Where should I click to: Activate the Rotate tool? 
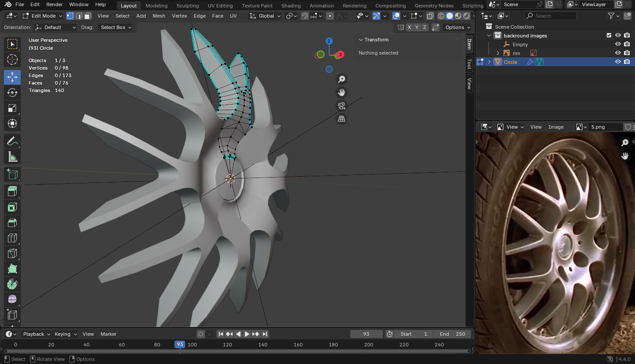(x=12, y=93)
